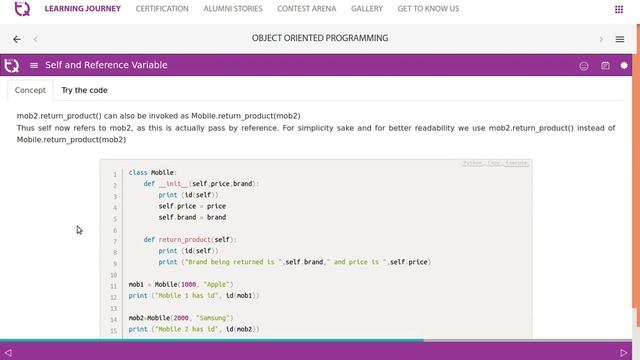Click the lesson progress bar
The height and width of the screenshot is (360, 640).
coord(316,340)
